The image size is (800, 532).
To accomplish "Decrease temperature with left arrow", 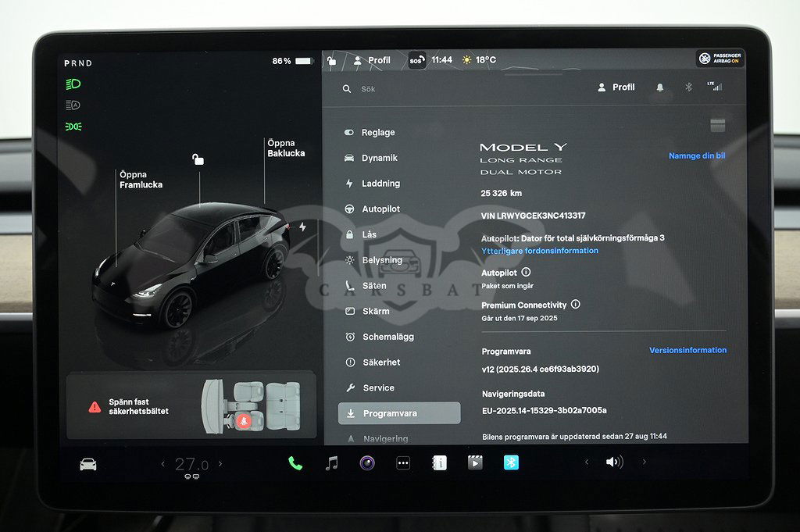I will 163,464.
